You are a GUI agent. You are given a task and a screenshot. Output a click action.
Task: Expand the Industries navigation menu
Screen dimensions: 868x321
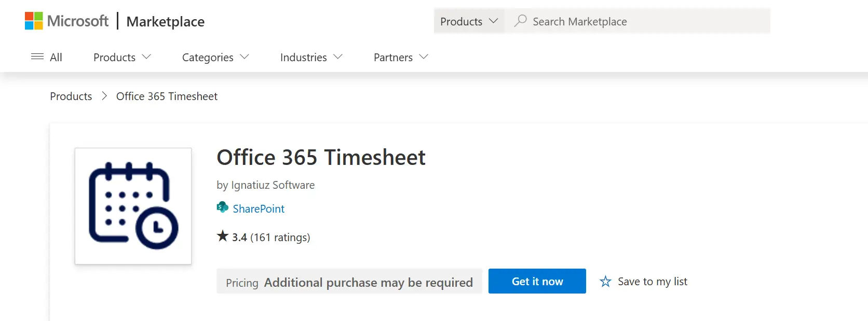[311, 57]
